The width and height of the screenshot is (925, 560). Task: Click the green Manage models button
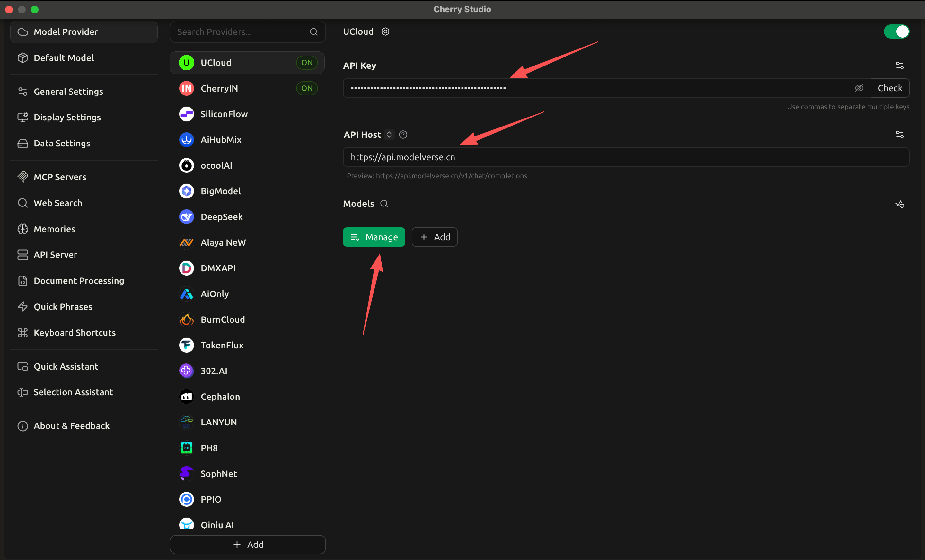point(374,237)
